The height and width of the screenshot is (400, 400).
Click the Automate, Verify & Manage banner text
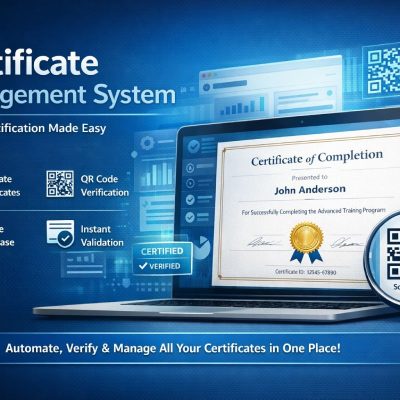pyautogui.click(x=173, y=348)
